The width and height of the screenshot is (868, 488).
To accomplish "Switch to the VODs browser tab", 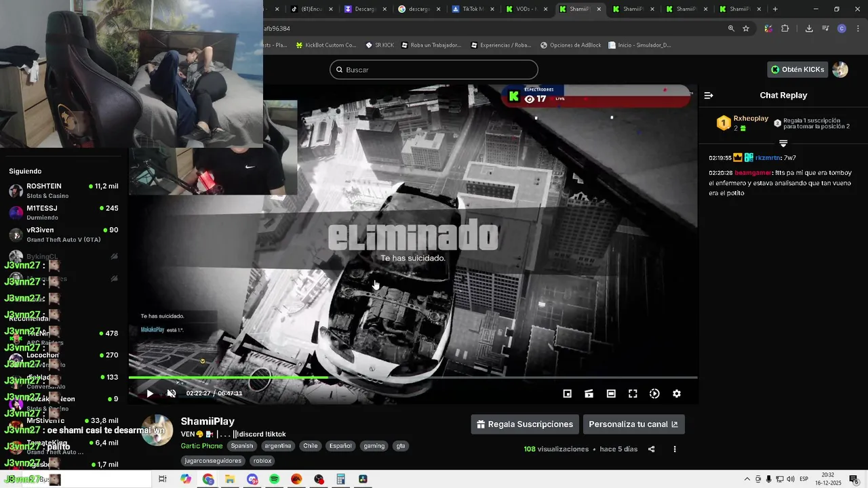I will [x=527, y=9].
